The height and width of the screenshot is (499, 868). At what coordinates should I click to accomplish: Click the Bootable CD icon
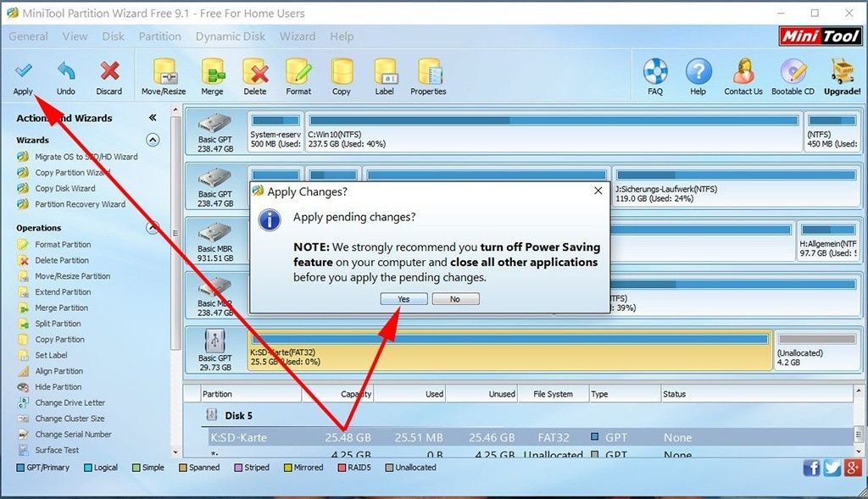[793, 71]
